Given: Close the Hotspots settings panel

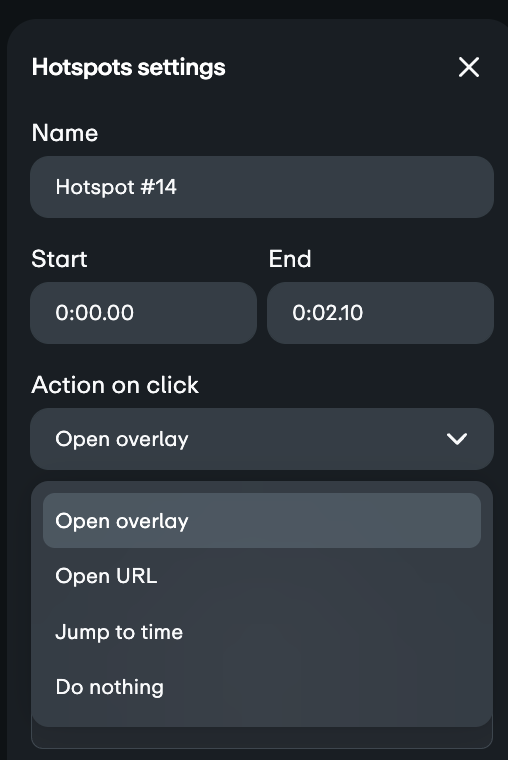Looking at the screenshot, I should click(469, 67).
